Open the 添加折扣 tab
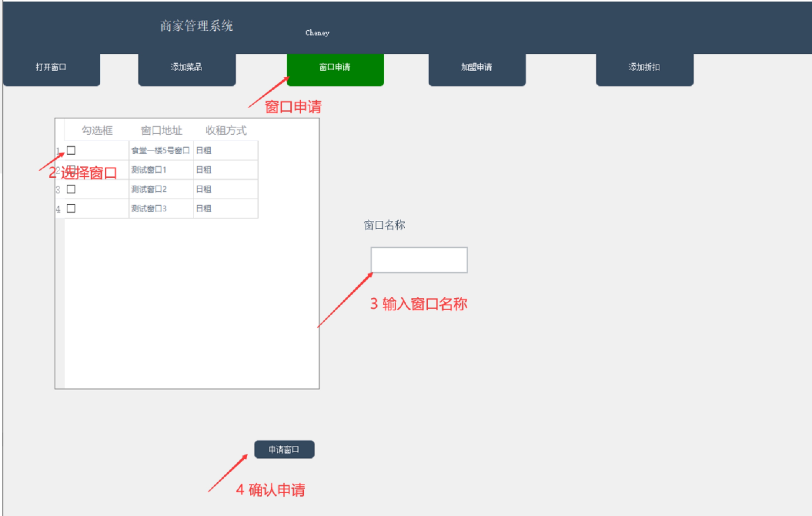Image resolution: width=812 pixels, height=516 pixels. coord(644,67)
